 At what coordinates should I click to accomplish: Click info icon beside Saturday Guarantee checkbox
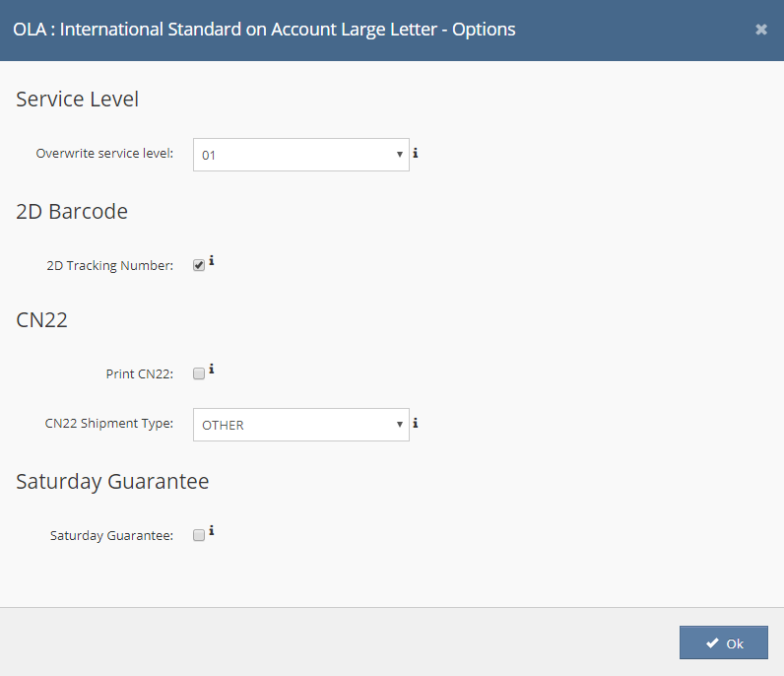pos(212,531)
